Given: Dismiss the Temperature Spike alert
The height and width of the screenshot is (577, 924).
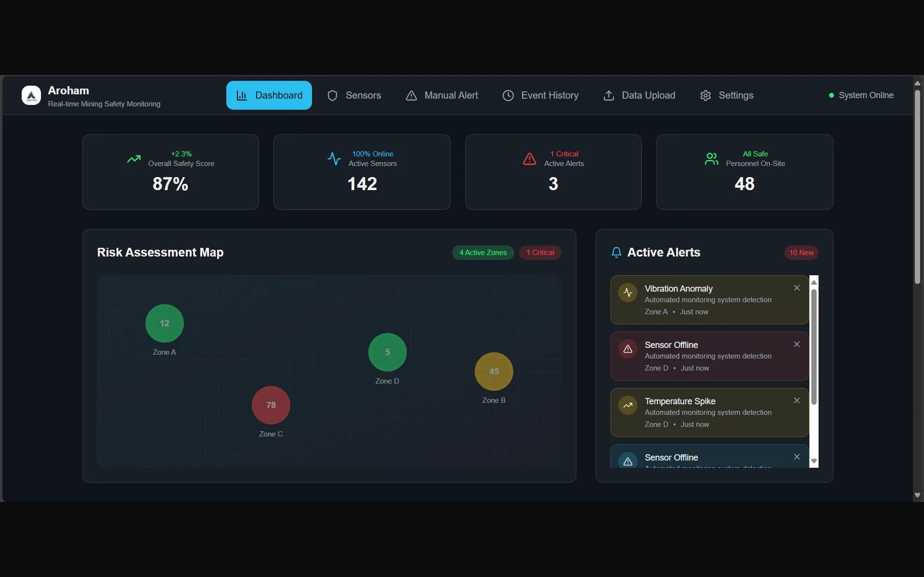Looking at the screenshot, I should (x=797, y=400).
